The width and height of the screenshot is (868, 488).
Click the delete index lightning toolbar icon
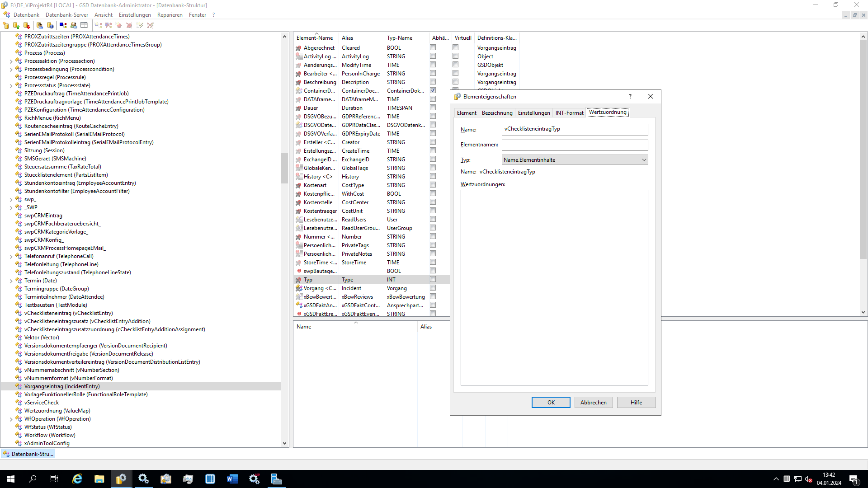pyautogui.click(x=150, y=25)
